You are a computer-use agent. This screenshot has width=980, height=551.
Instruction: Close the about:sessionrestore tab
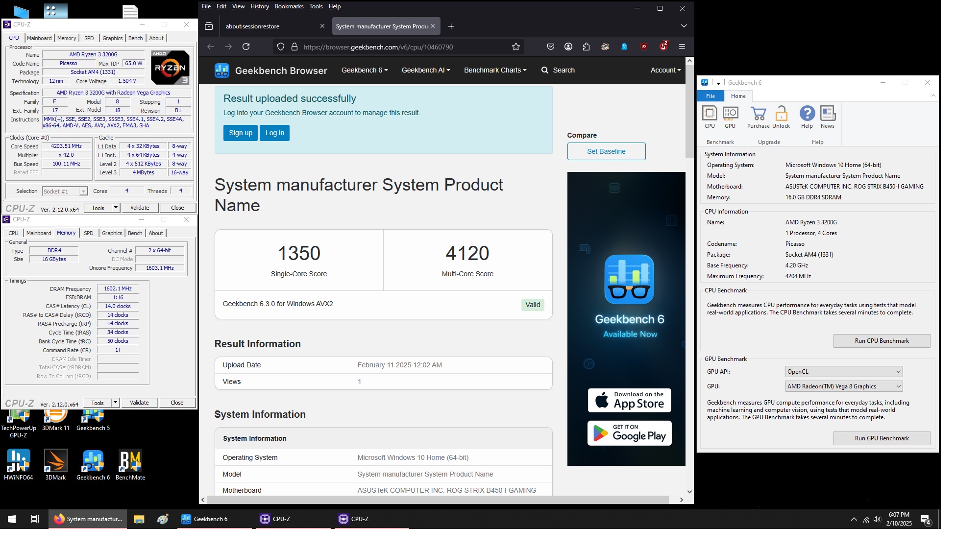pos(322,26)
